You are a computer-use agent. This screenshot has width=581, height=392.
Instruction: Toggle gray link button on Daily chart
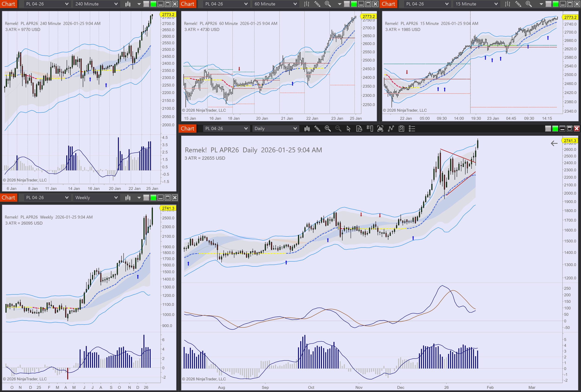(x=548, y=129)
